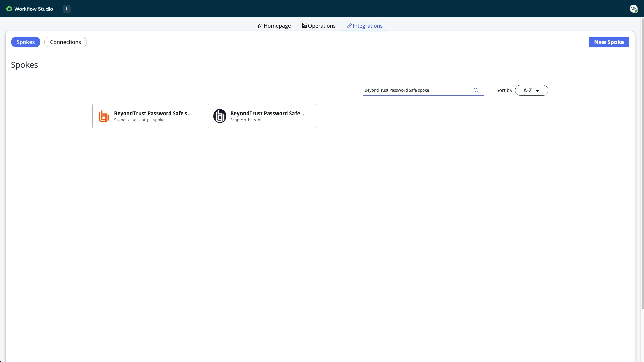
Task: Switch to the Connections pill
Action: [x=65, y=42]
